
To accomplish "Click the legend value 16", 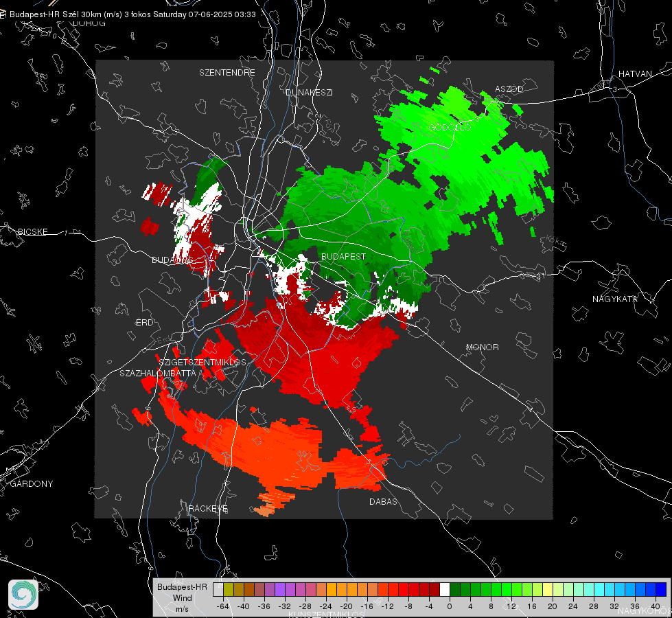I will pyautogui.click(x=531, y=606).
